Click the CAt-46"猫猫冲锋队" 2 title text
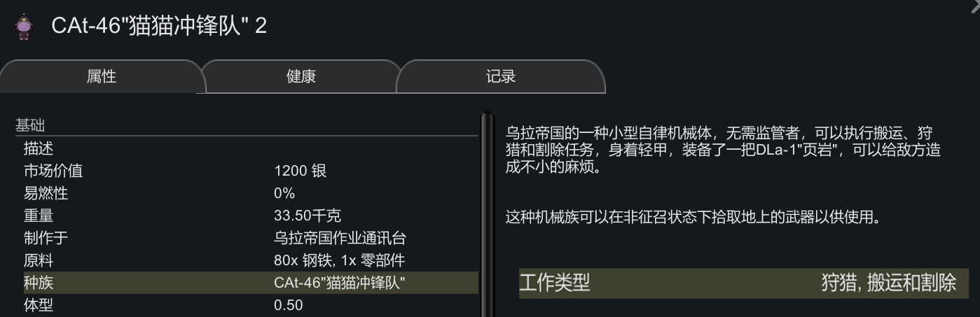This screenshot has height=317, width=980. click(x=159, y=27)
